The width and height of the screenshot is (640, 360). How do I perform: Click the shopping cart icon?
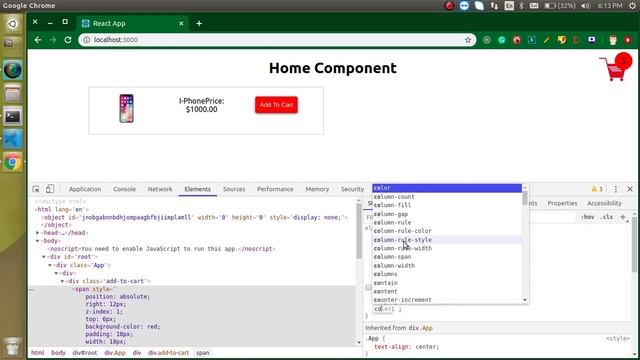coord(613,69)
